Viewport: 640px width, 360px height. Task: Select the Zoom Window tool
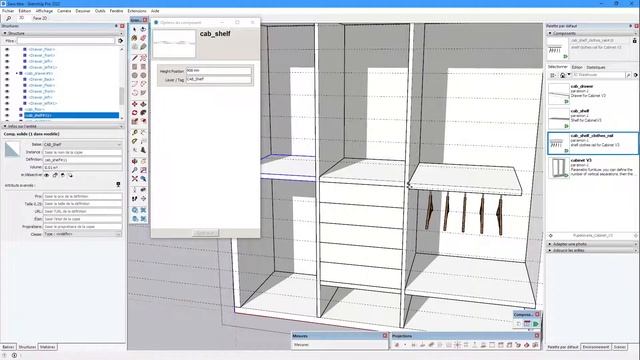143,170
